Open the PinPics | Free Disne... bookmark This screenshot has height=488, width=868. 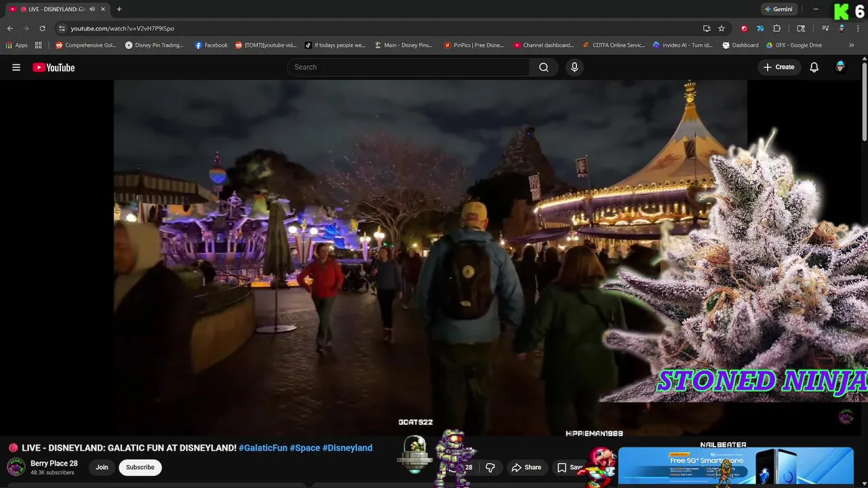(x=474, y=45)
